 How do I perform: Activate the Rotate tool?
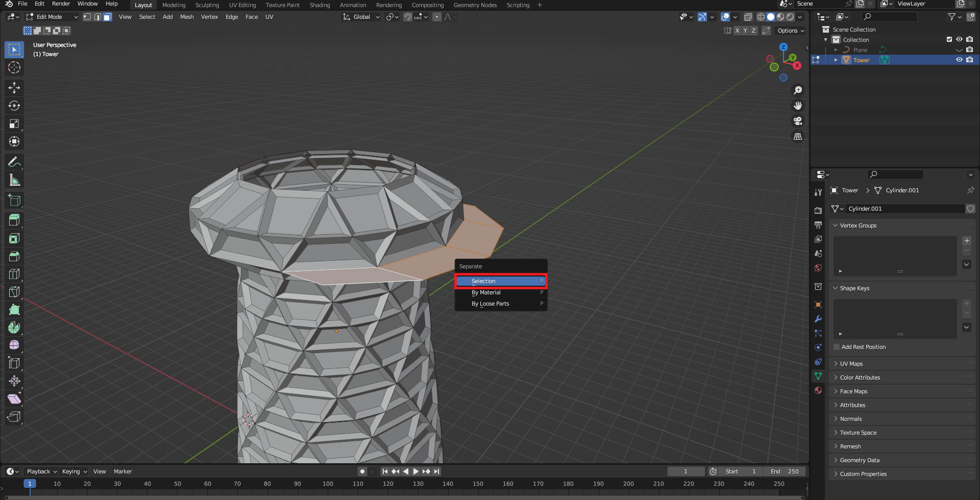click(14, 106)
